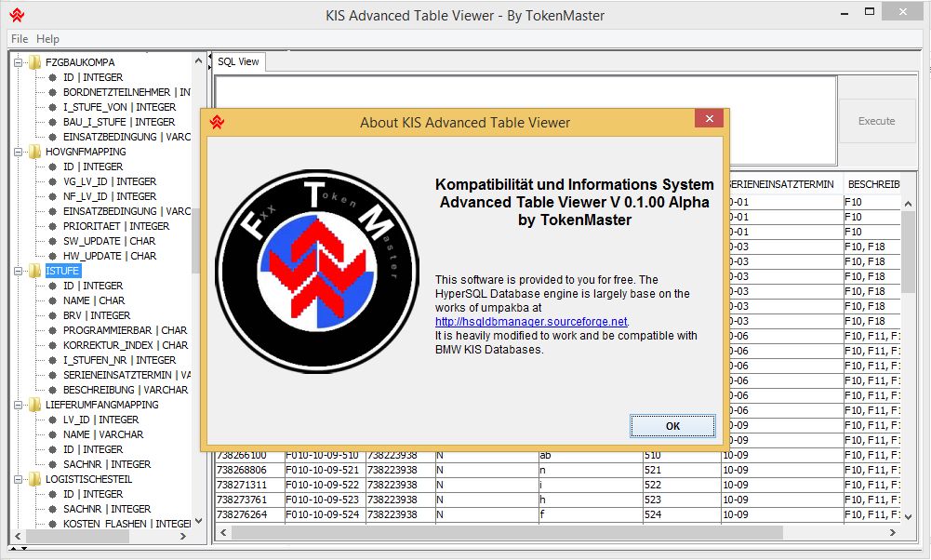
Task: Select HW_UPDATE | CHAR node
Action: click(x=110, y=256)
